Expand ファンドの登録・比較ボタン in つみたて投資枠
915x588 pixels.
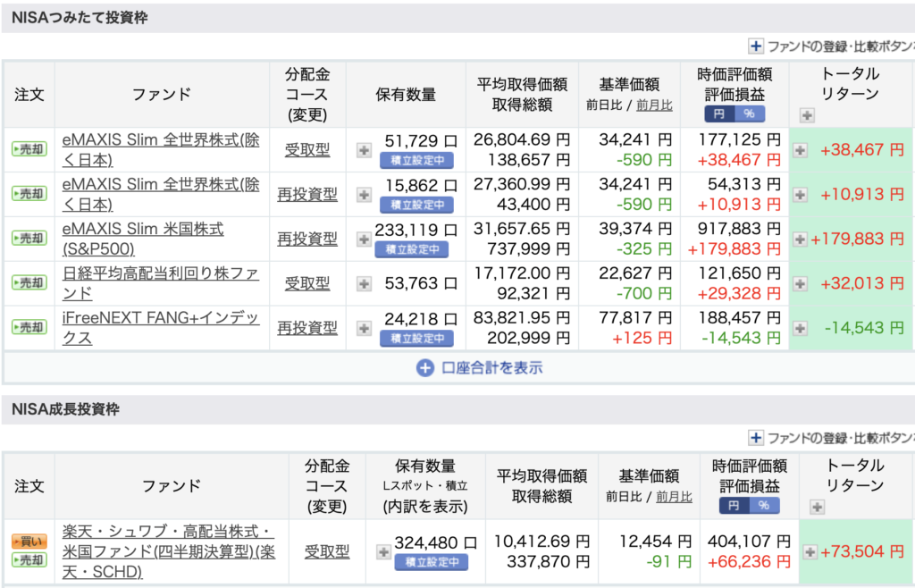click(x=756, y=46)
